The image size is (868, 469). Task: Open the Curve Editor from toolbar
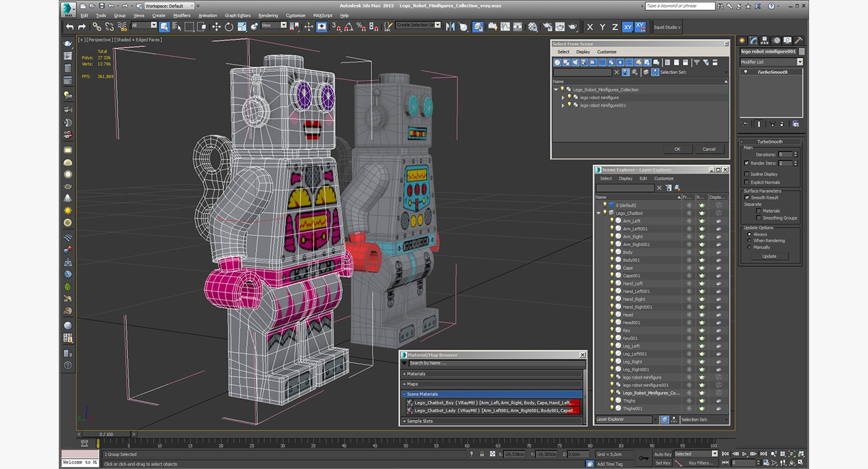[505, 27]
